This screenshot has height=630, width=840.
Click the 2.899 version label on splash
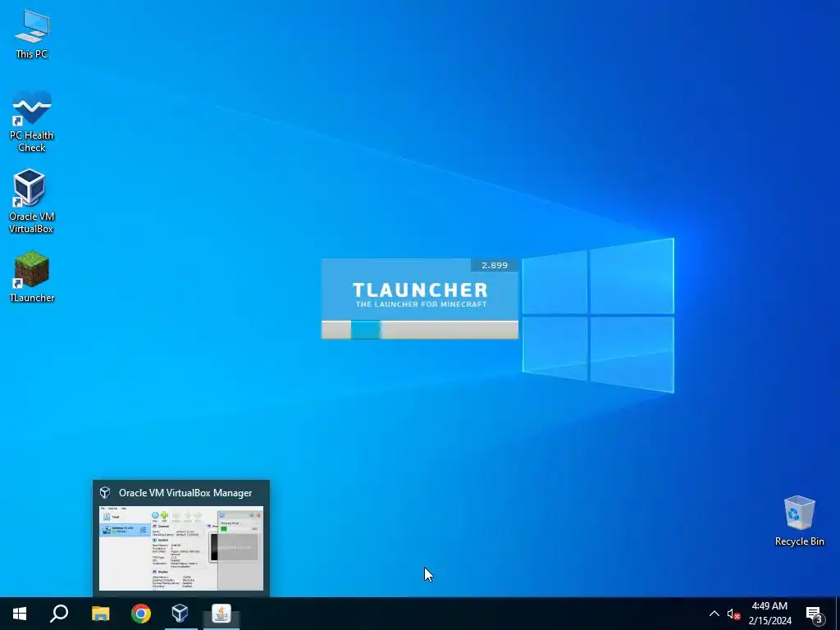[494, 265]
